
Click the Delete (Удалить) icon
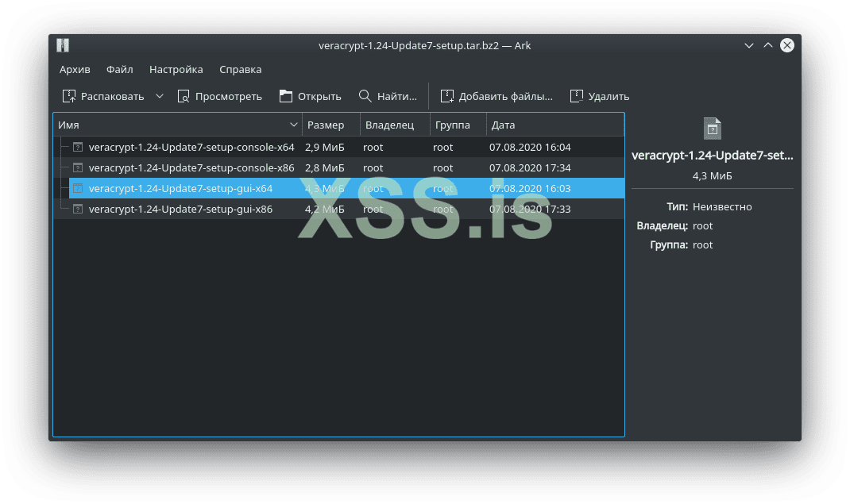click(576, 96)
